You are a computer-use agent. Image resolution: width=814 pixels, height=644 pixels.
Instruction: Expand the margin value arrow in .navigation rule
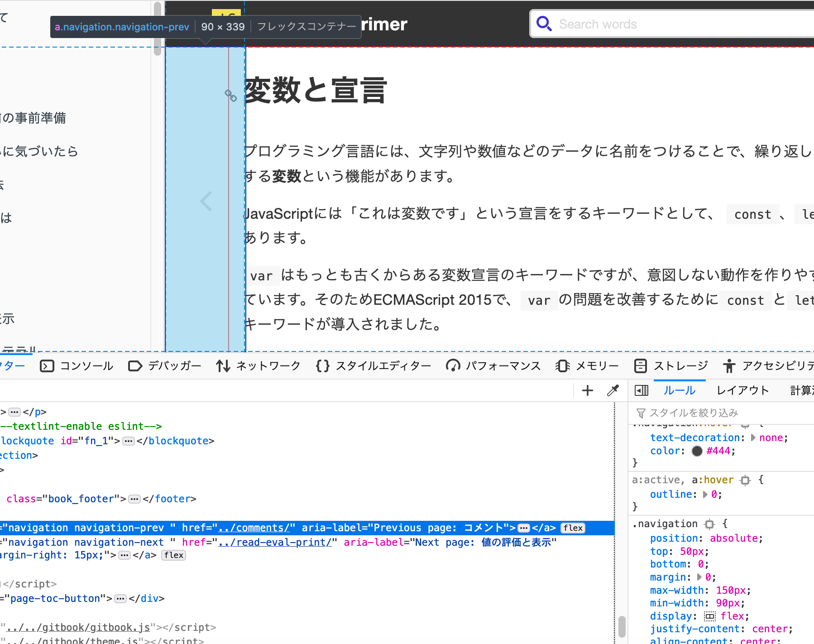[699, 577]
